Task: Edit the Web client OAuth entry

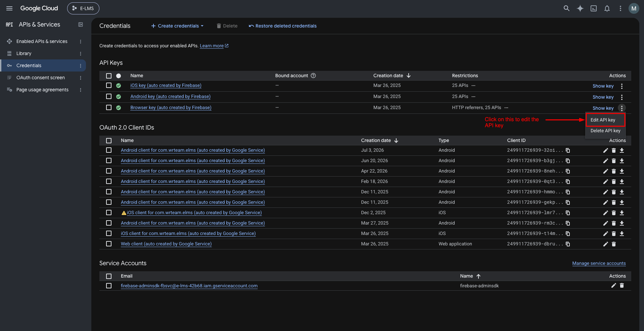Action: point(605,244)
